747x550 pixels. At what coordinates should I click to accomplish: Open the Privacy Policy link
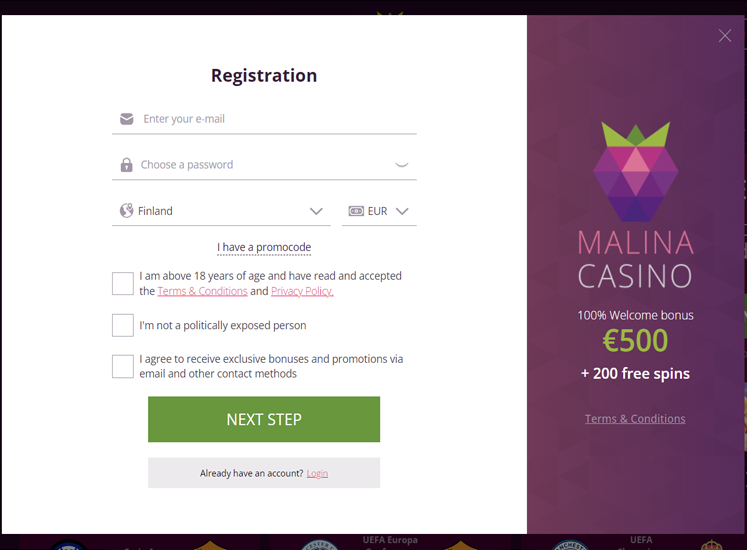tap(302, 291)
